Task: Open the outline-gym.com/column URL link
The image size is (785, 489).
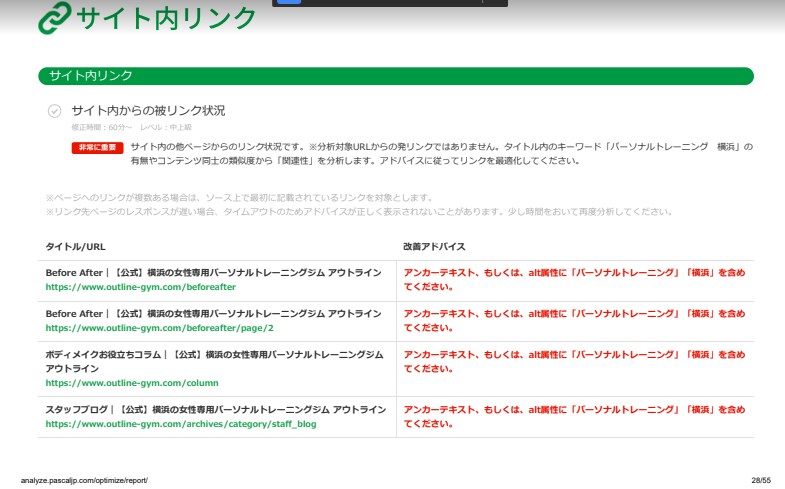Action: click(132, 383)
